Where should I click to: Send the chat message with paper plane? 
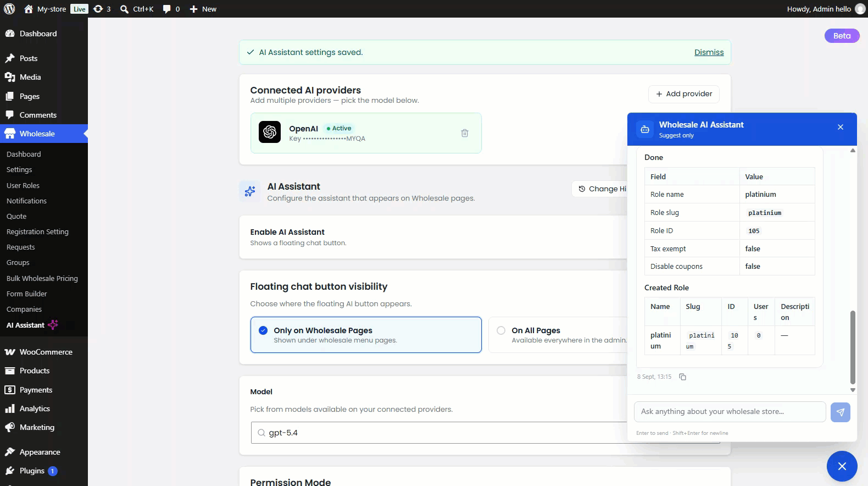840,412
